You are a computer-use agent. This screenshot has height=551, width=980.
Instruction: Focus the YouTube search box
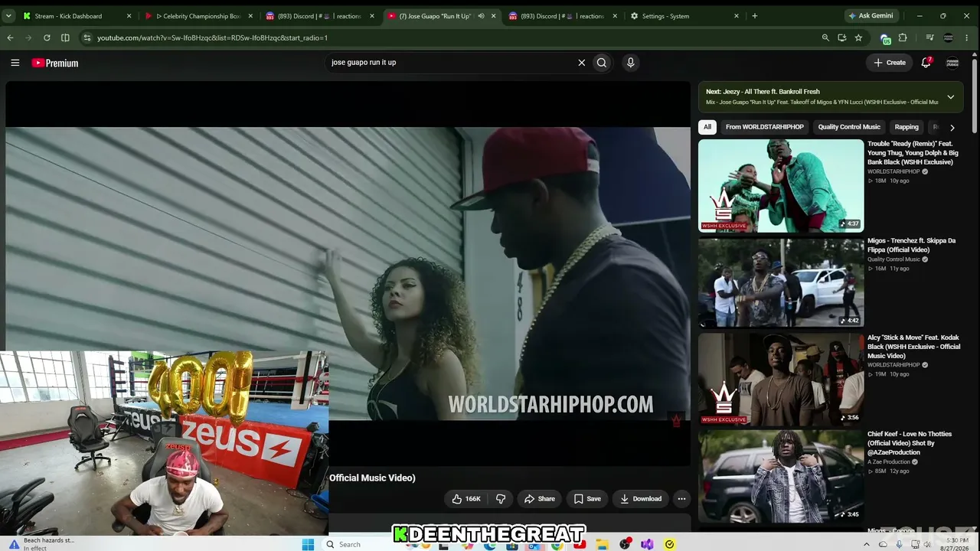[450, 63]
